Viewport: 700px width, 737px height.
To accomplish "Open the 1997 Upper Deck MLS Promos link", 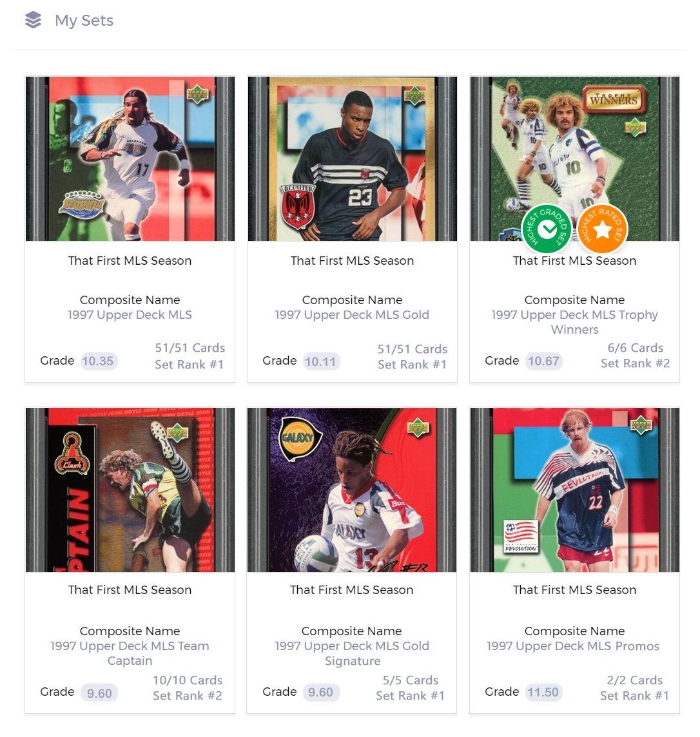I will [x=573, y=646].
